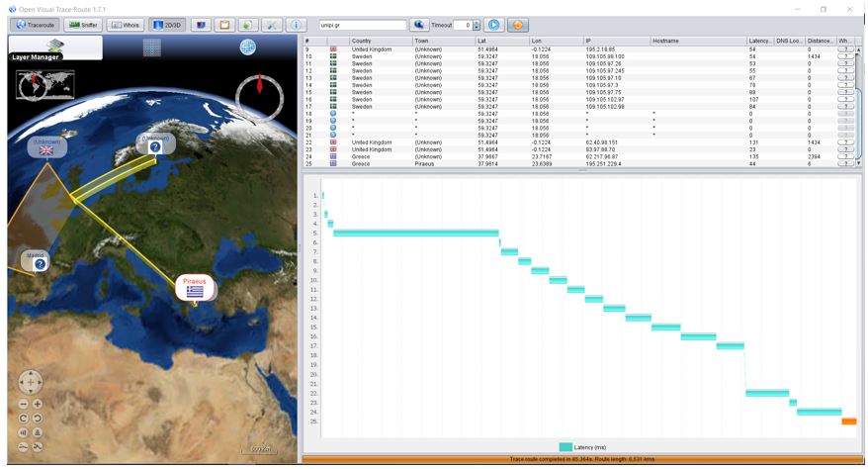Click the screenshot capture toolbar icon
The width and height of the screenshot is (868, 469).
[201, 25]
